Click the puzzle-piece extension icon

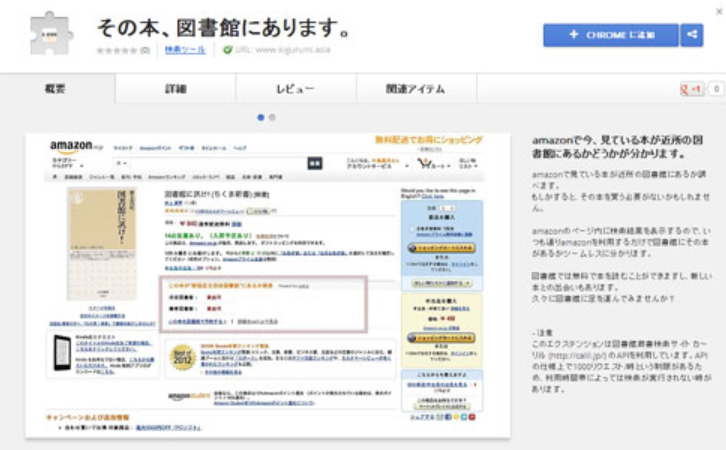coord(49,35)
